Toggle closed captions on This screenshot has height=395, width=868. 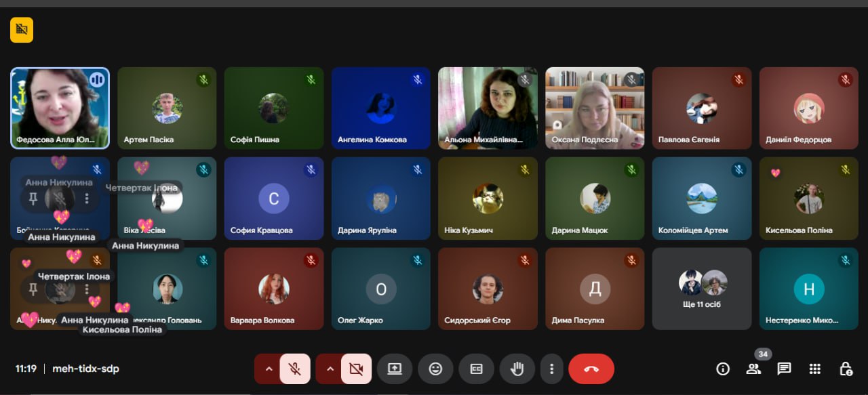point(476,369)
